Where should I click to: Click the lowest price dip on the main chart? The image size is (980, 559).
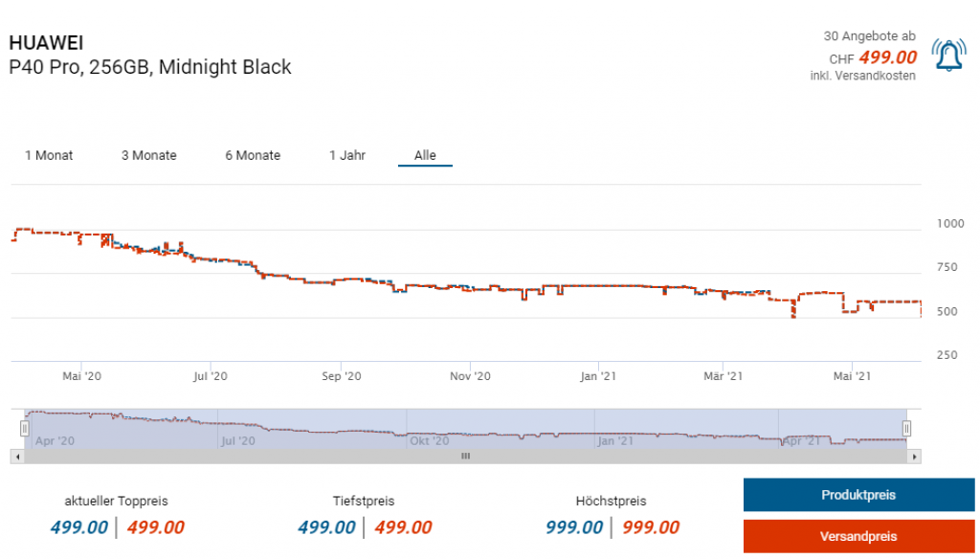[792, 315]
